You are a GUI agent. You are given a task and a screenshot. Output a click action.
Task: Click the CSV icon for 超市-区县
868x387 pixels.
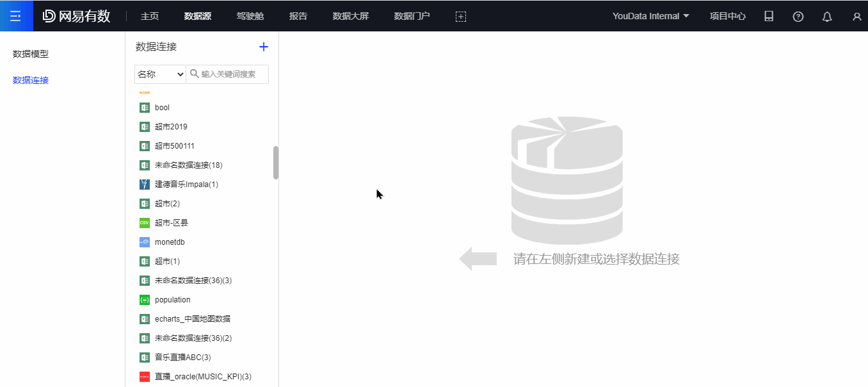pos(145,223)
